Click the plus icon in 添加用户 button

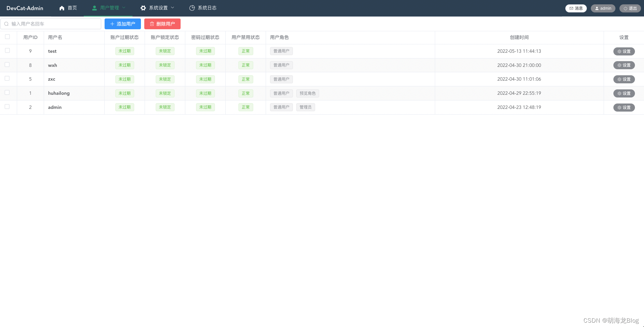pos(112,24)
